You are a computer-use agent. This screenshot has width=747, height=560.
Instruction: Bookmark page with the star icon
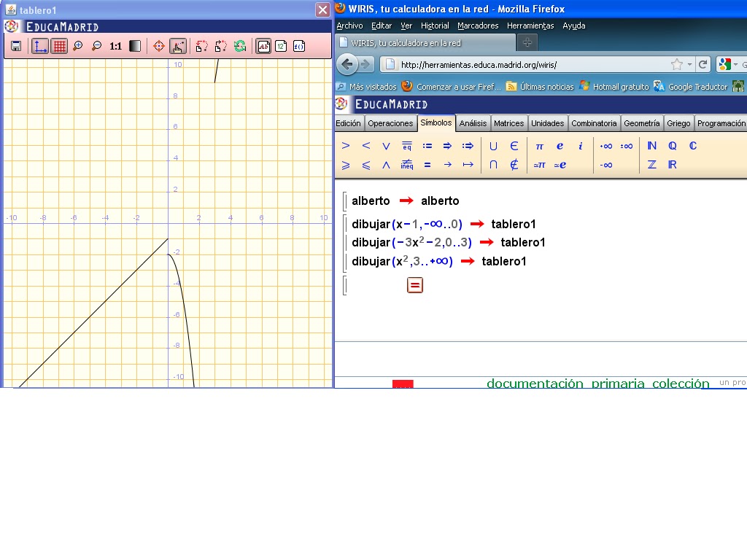click(x=676, y=65)
